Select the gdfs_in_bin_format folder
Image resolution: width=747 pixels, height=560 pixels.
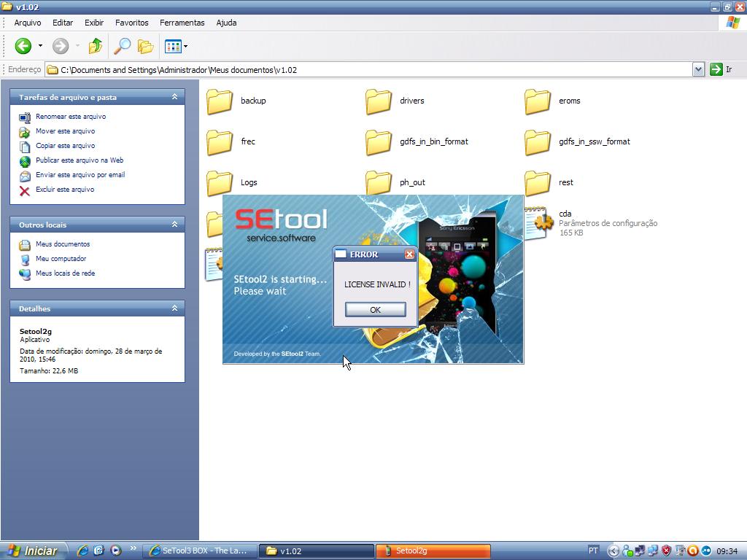(417, 142)
